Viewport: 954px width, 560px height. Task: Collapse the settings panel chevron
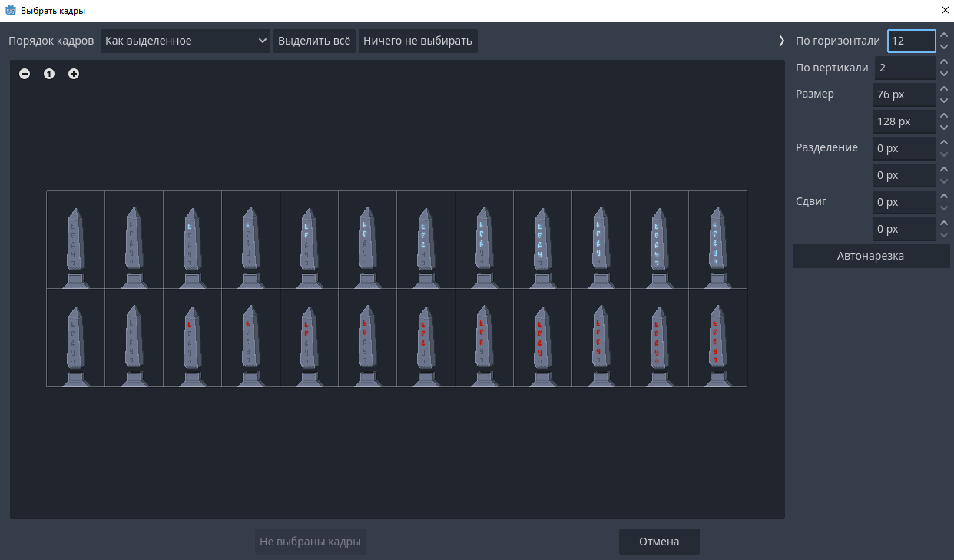click(x=782, y=41)
